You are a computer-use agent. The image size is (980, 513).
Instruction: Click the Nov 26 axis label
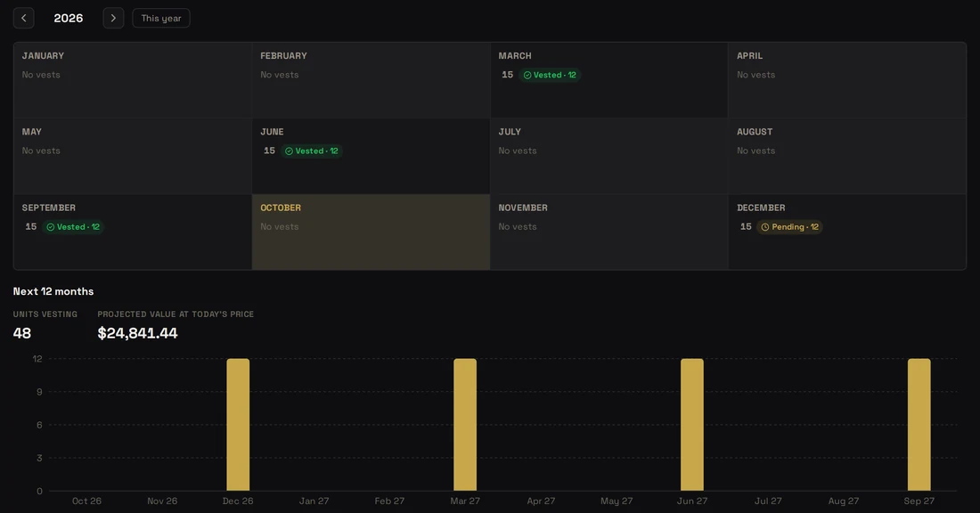[162, 501]
